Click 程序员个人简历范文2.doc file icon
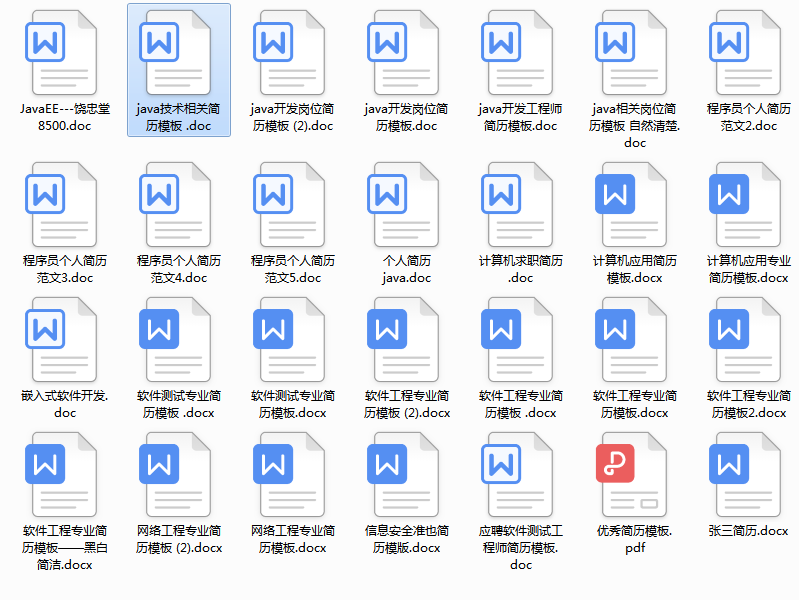The image size is (799, 600). click(x=746, y=53)
